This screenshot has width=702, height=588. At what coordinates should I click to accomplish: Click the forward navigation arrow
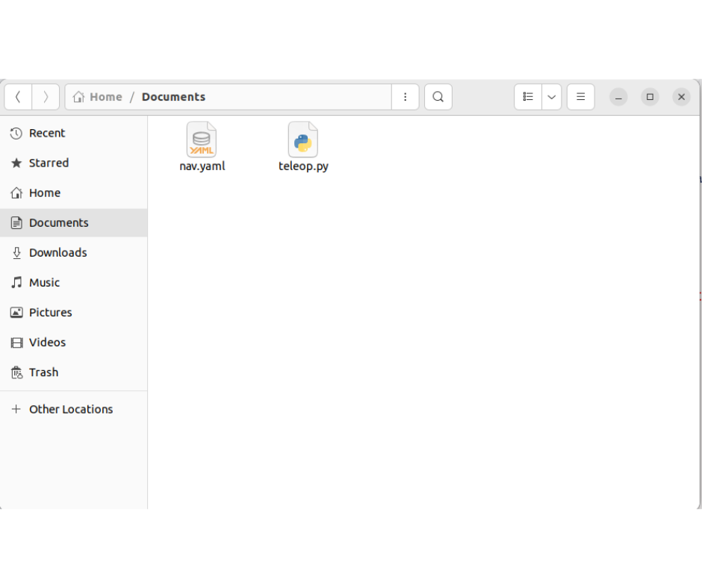[46, 97]
